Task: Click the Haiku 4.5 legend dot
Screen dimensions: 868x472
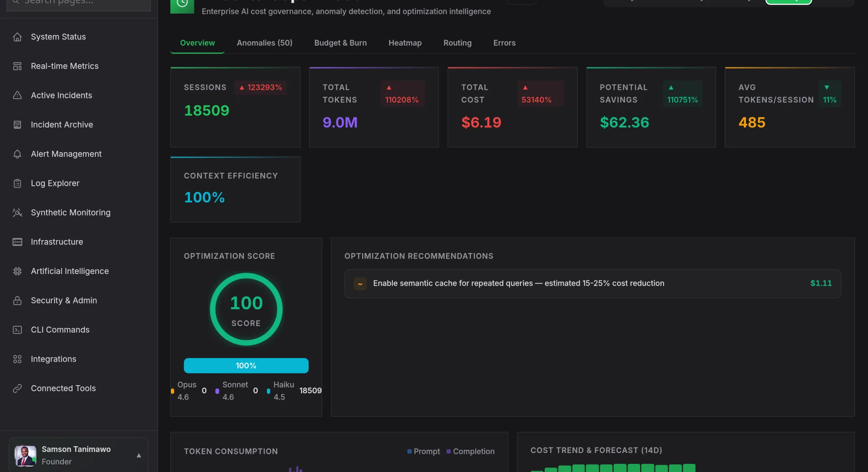Action: [269, 392]
